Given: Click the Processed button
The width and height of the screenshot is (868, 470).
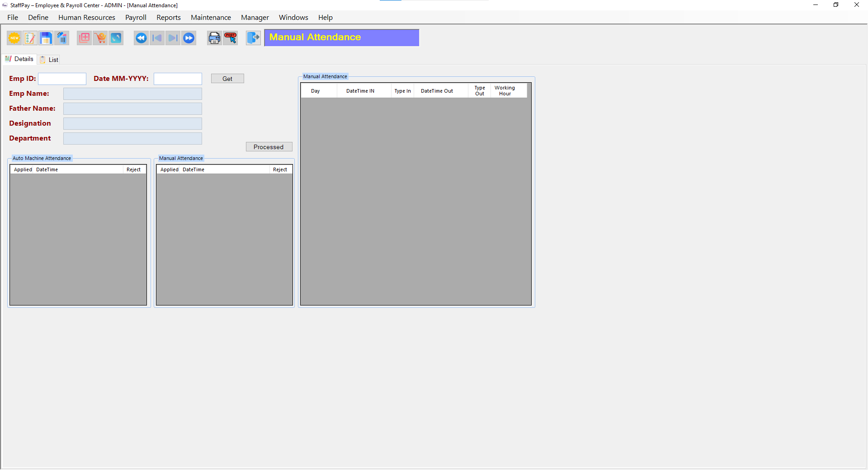Looking at the screenshot, I should (x=269, y=147).
